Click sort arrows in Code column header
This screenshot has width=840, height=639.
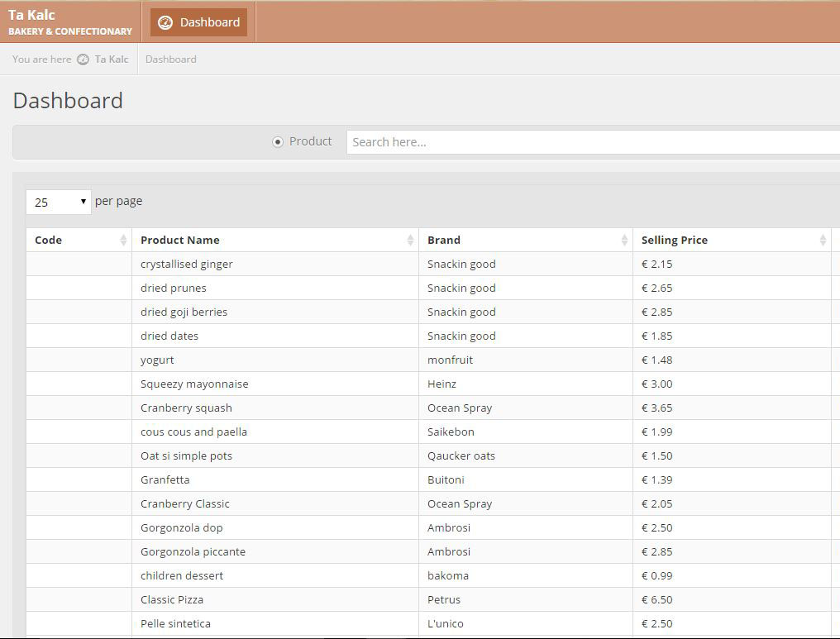click(123, 240)
